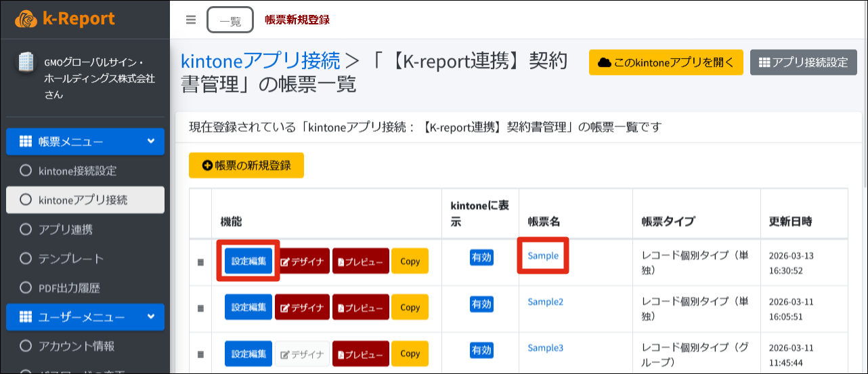The height and width of the screenshot is (374, 868).
Task: Toggle 有効 status for Sample3 report
Action: (x=481, y=350)
